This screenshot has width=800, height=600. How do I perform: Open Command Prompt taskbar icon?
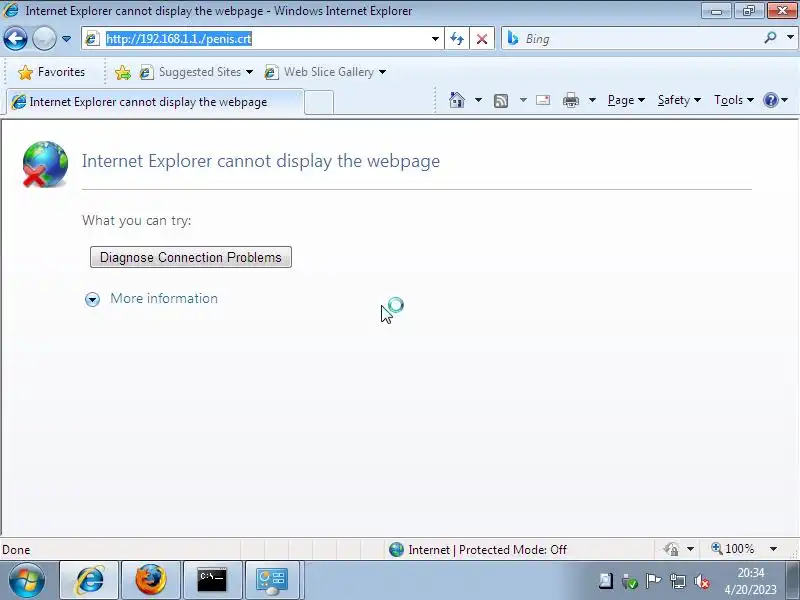(x=212, y=580)
